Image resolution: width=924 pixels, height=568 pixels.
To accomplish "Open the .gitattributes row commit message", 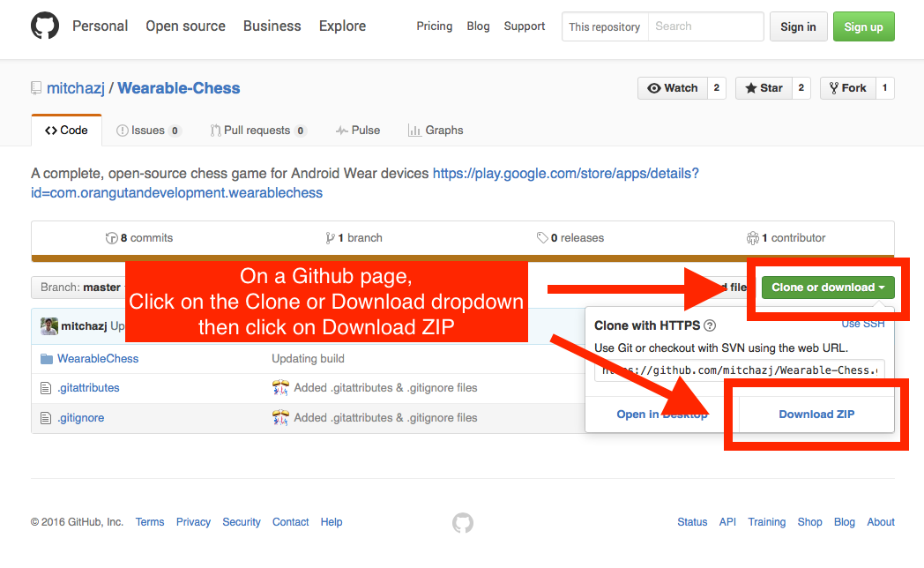I will [x=385, y=388].
